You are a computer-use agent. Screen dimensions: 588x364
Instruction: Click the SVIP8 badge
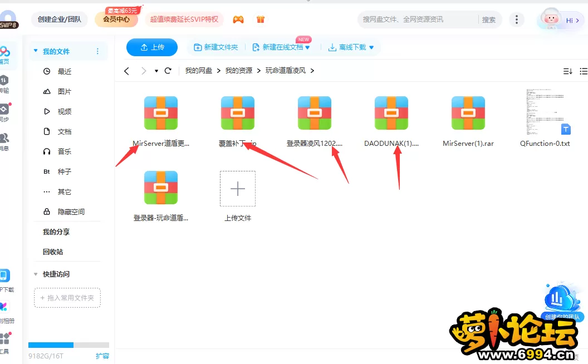[x=9, y=25]
